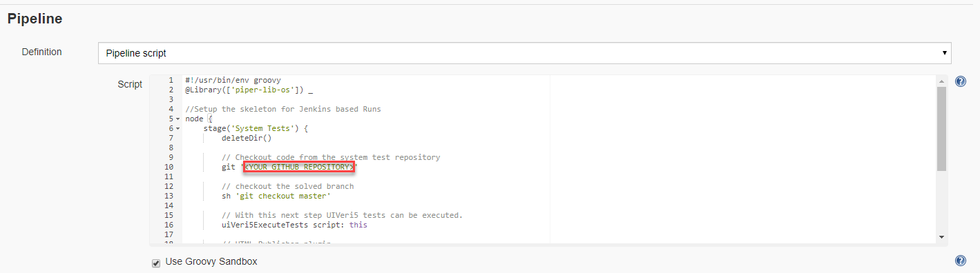
Task: Open help for the Script field
Action: 960,81
